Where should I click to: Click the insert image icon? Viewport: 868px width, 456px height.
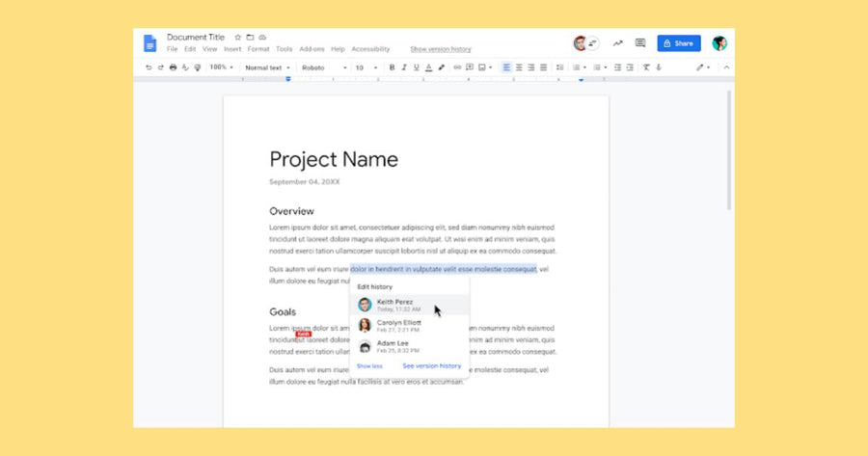pos(481,67)
